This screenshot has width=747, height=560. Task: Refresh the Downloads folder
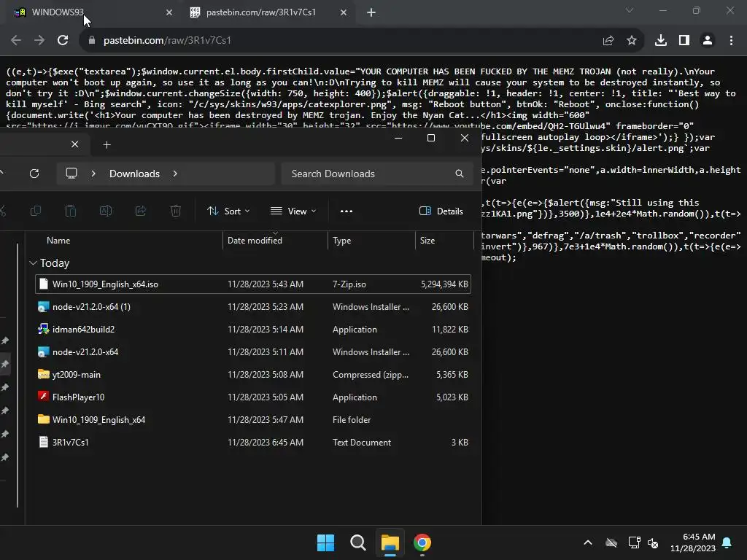click(x=34, y=174)
